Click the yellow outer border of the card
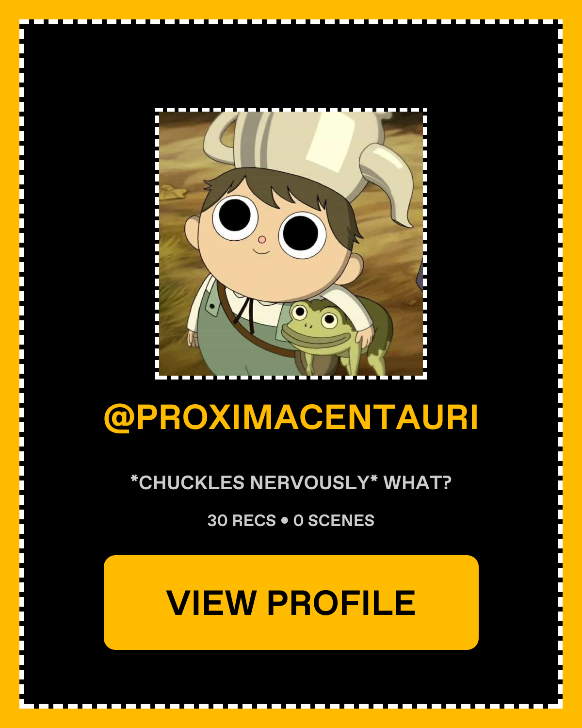The width and height of the screenshot is (582, 728). tap(10, 364)
